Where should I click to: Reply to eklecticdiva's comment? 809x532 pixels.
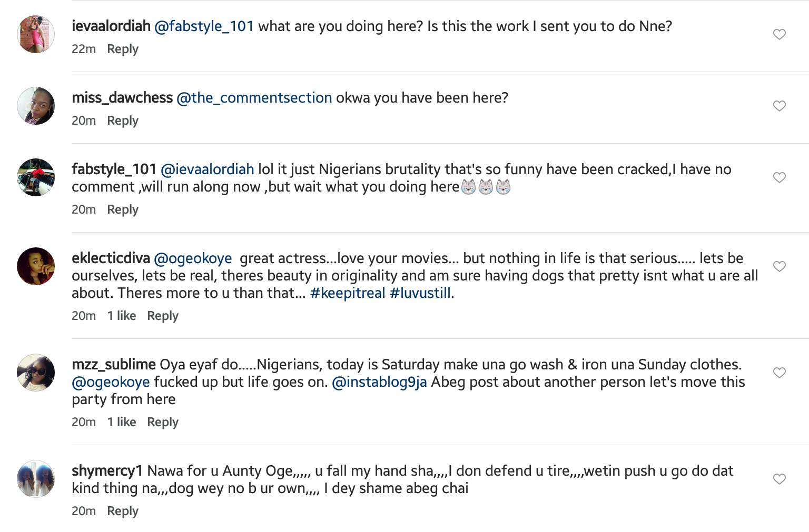[x=163, y=316]
